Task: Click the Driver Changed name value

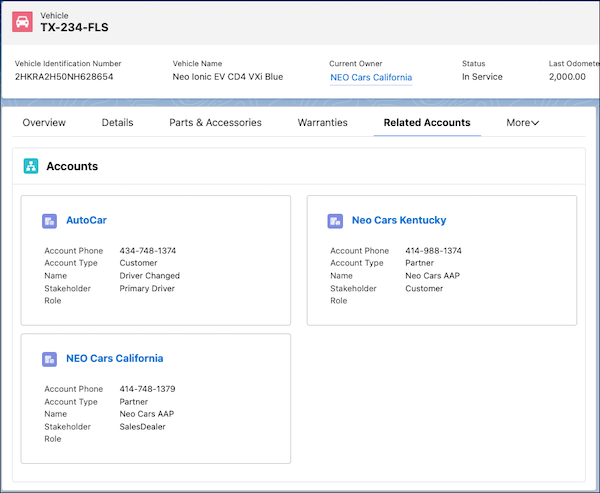Action: (x=150, y=276)
